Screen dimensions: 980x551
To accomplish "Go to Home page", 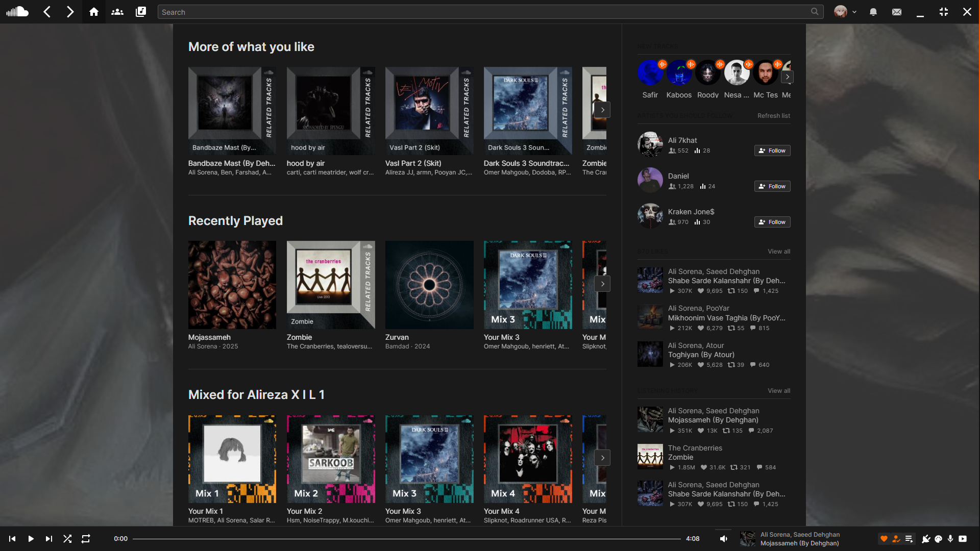I will click(x=94, y=12).
